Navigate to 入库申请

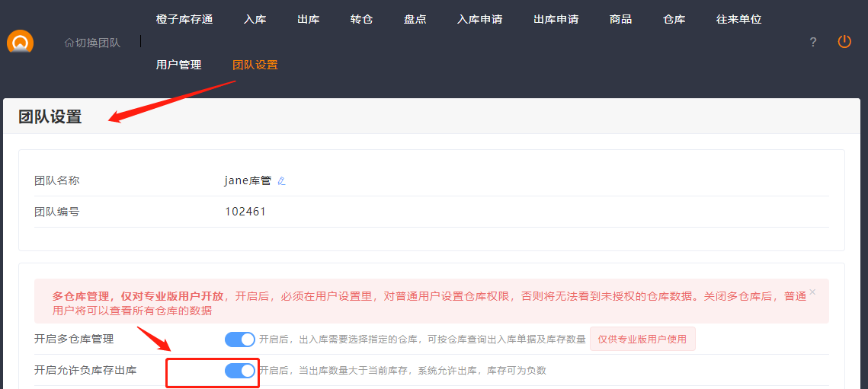point(480,20)
